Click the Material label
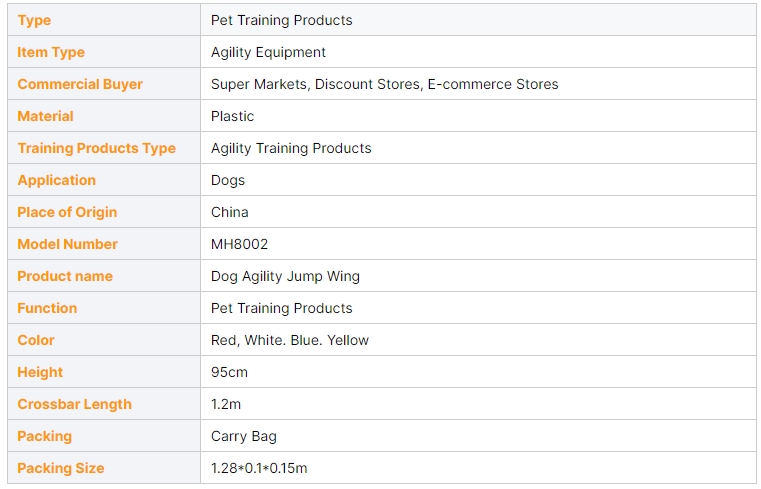Viewport: 761px width, 489px height. click(x=45, y=116)
